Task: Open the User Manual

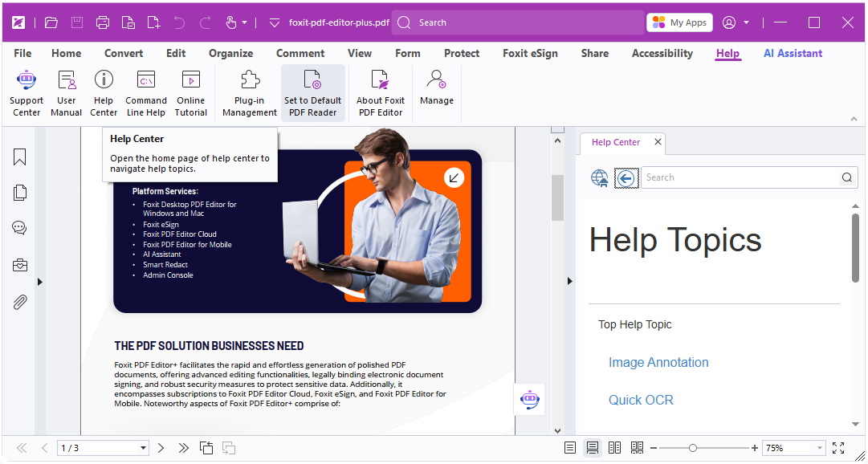Action: [x=67, y=93]
